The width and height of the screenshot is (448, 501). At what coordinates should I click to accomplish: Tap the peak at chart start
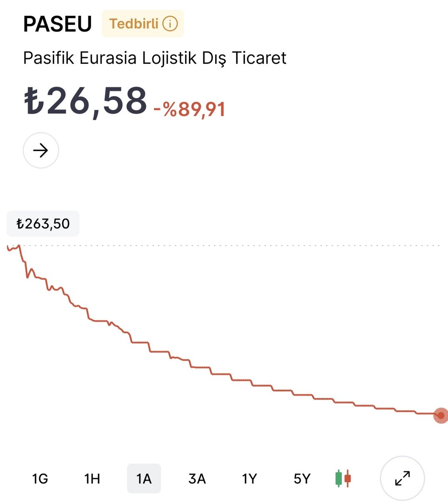click(18, 246)
